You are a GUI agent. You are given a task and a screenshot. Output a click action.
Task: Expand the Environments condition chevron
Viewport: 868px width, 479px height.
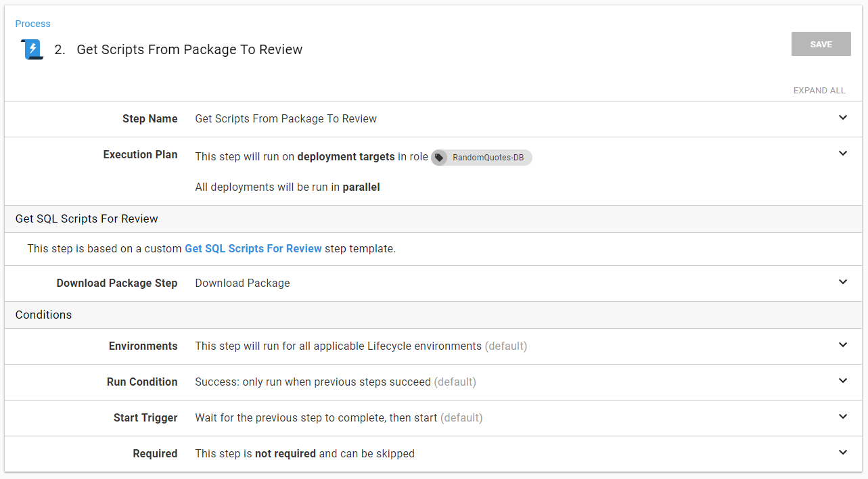[x=842, y=345]
